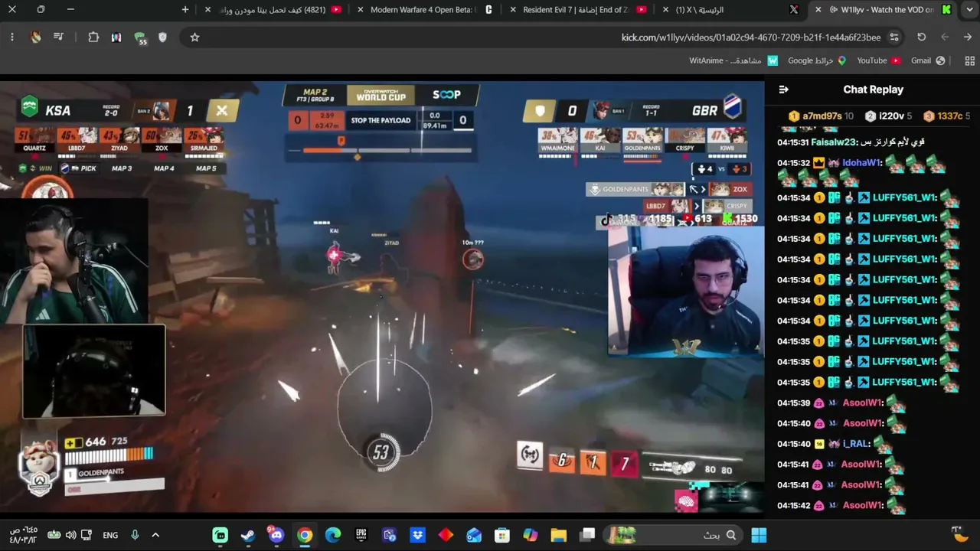This screenshot has height=551, width=980.
Task: Close the YouTube (4821) tab
Action: [x=207, y=9]
